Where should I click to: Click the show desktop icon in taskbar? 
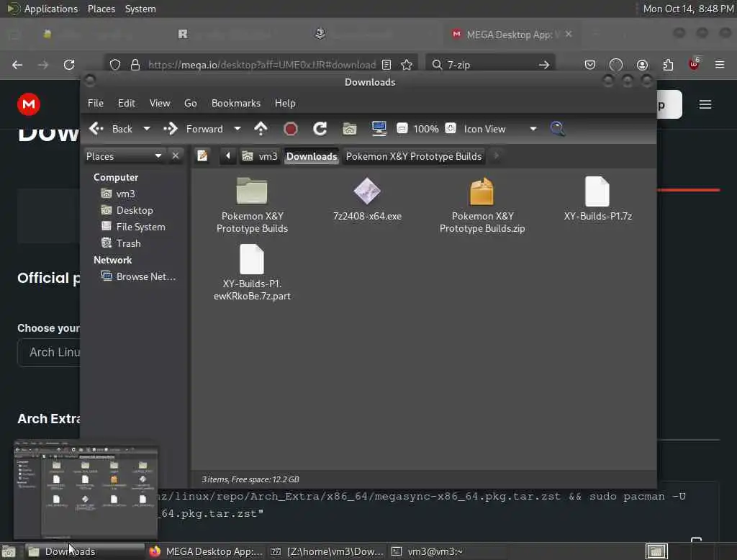(9, 551)
